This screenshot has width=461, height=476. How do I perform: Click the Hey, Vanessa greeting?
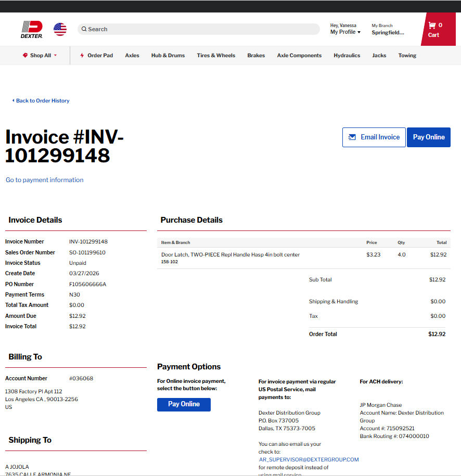click(343, 25)
